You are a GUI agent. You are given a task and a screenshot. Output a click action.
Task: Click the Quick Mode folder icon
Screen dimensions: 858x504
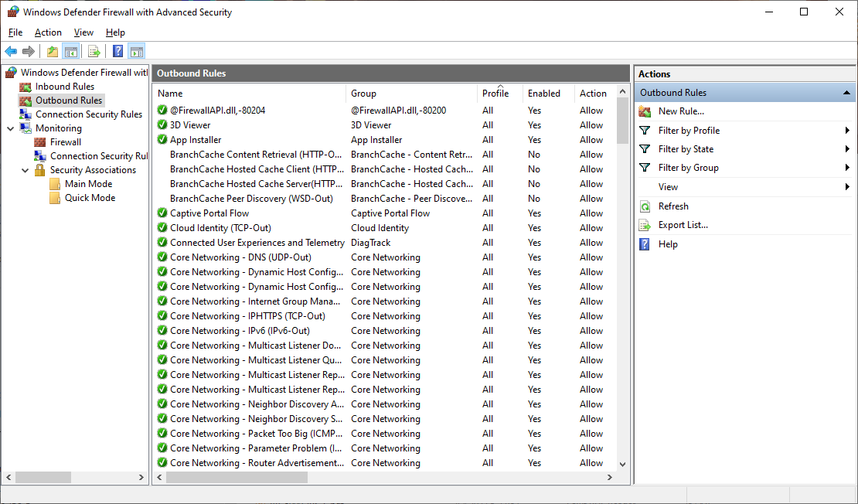click(55, 198)
